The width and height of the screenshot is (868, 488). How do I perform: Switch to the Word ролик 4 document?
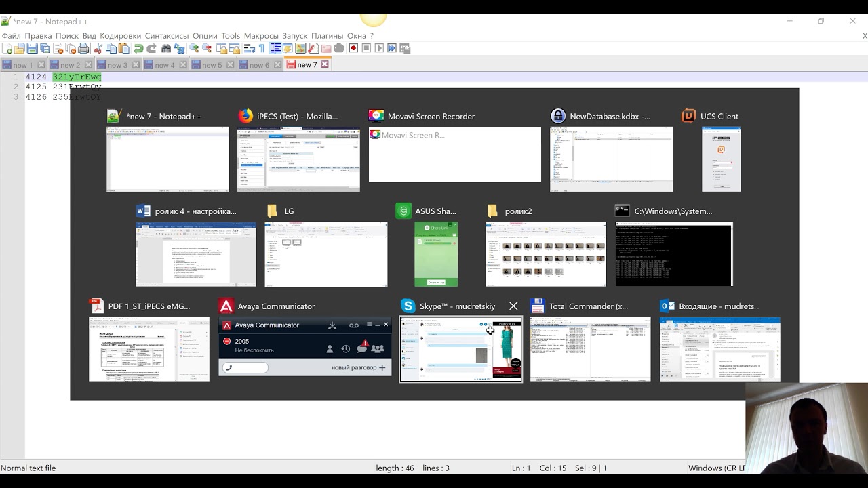click(196, 254)
